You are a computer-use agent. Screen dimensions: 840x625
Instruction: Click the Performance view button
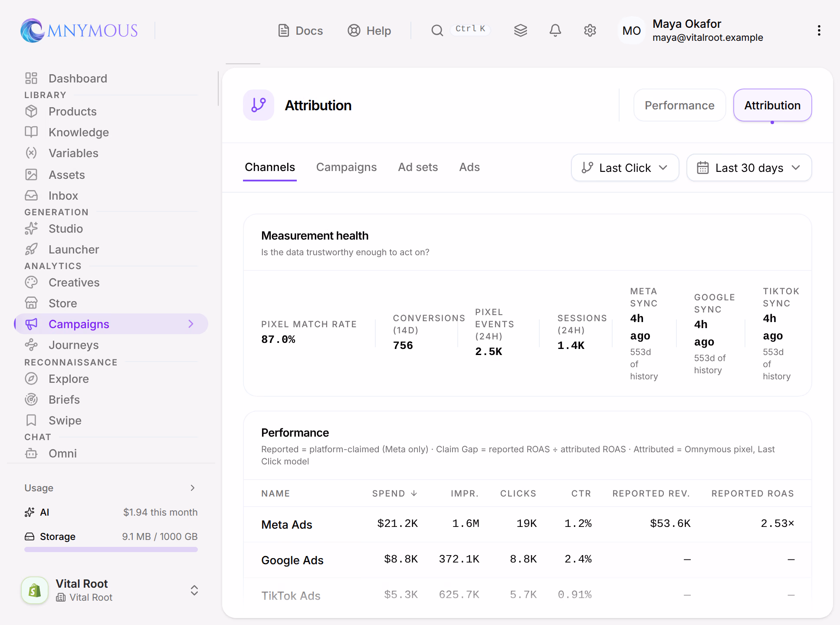679,105
